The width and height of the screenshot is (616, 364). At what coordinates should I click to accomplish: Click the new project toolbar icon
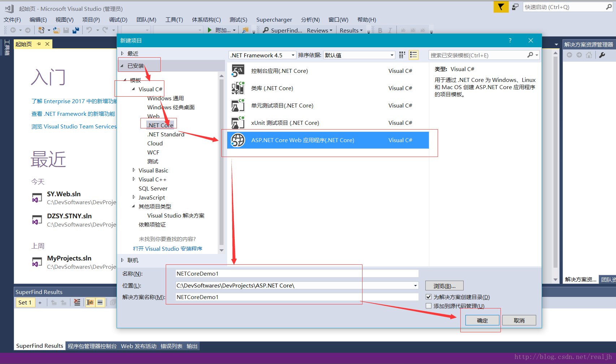click(42, 30)
